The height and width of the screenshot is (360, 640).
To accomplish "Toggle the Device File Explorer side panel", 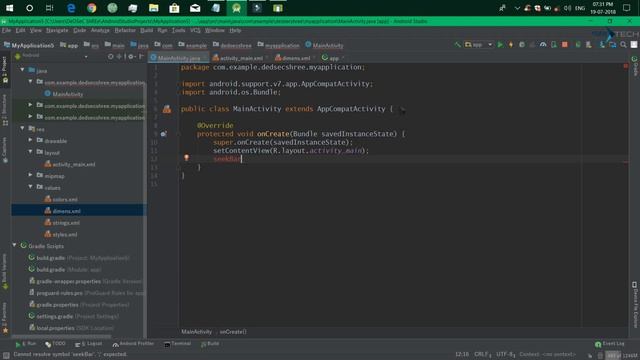I will pyautogui.click(x=635, y=304).
